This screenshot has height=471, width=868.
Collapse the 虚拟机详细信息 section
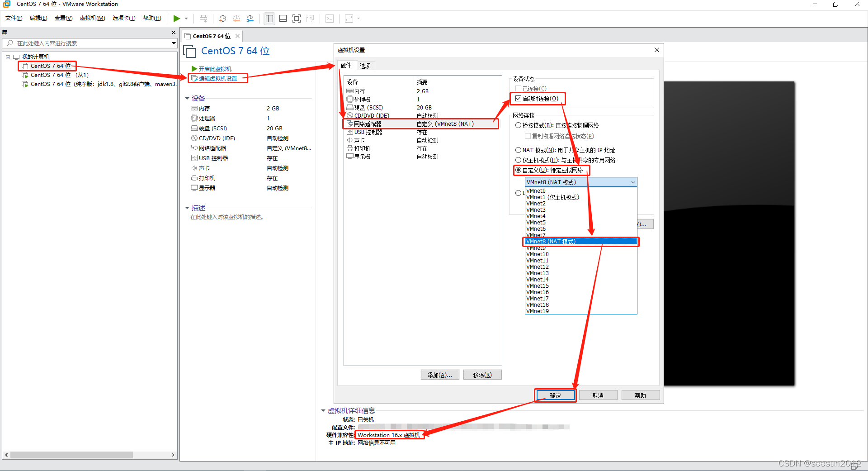click(323, 410)
